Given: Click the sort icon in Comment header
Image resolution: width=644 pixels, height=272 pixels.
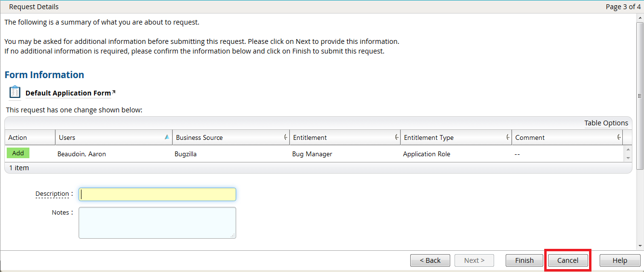Looking at the screenshot, I should [x=619, y=137].
